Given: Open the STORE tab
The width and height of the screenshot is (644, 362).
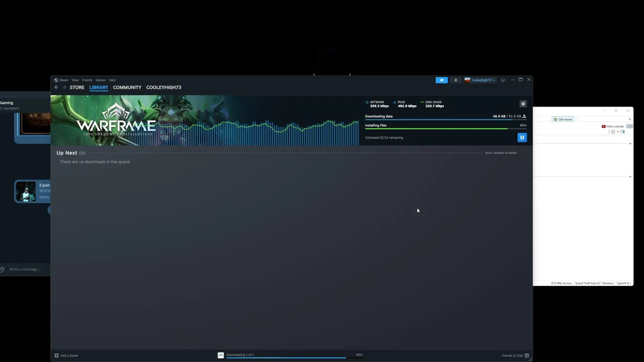Looking at the screenshot, I should (x=77, y=87).
